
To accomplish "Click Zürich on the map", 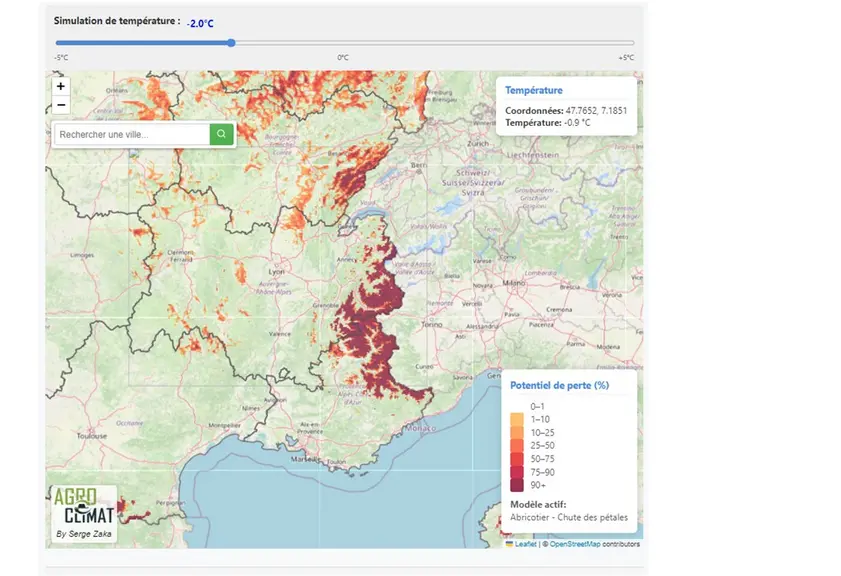I will (x=477, y=144).
